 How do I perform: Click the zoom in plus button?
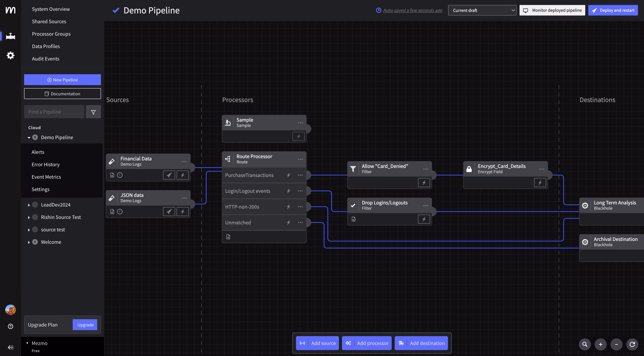coord(601,344)
